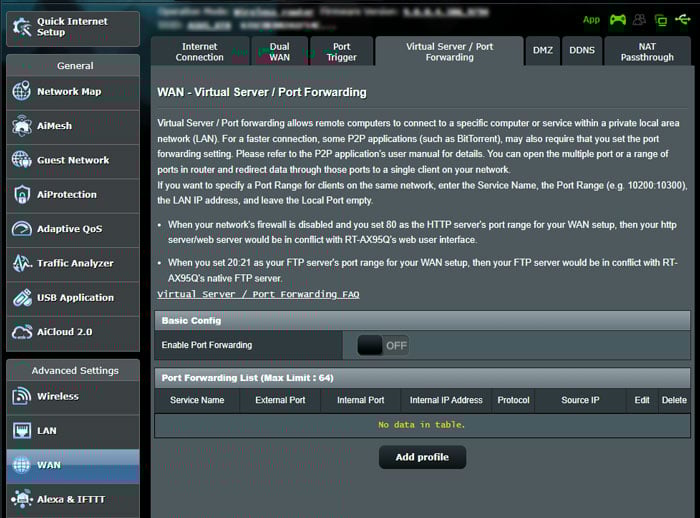Screen dimensions: 700x518
Task: Open Network Map menu label
Action: (69, 92)
